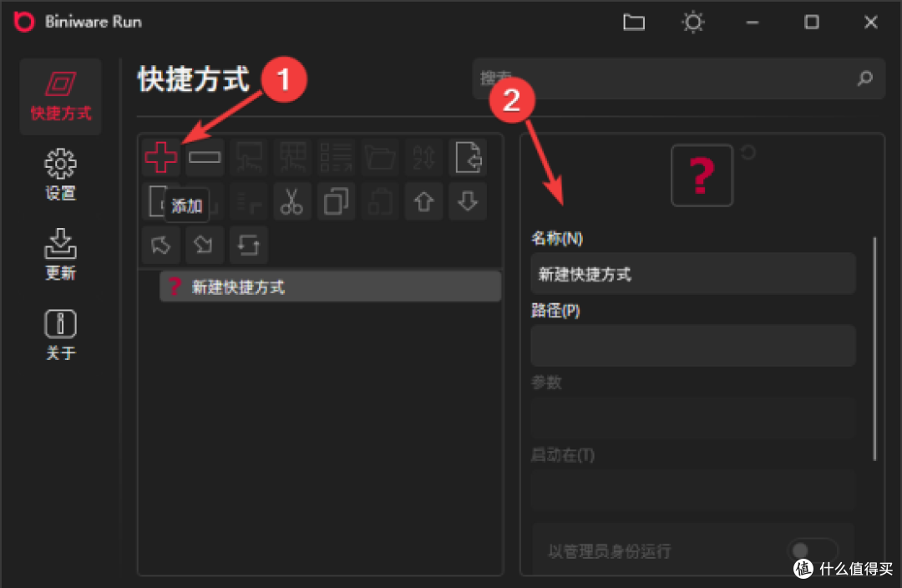Click the 路径(P) path input field
Viewport: 902px width, 588px height.
coord(693,346)
